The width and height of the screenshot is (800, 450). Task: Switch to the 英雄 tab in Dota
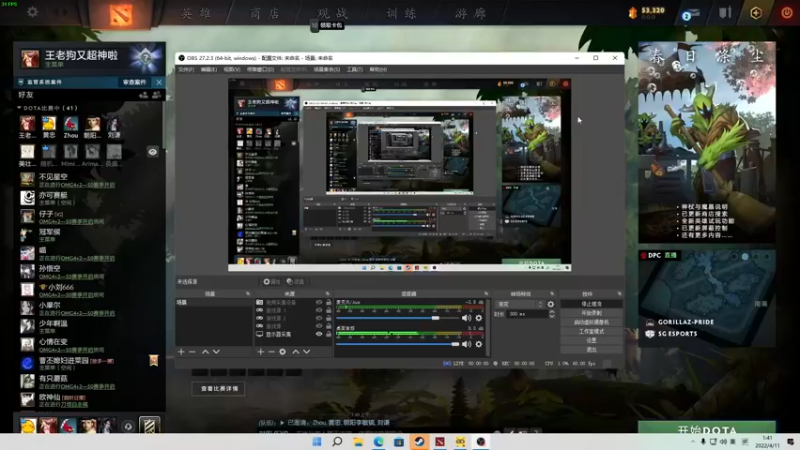point(197,13)
